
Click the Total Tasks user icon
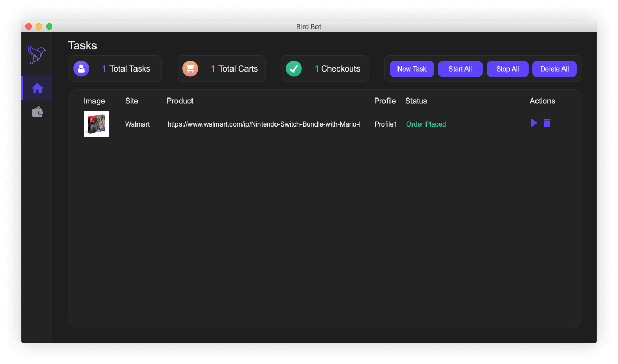coord(81,68)
